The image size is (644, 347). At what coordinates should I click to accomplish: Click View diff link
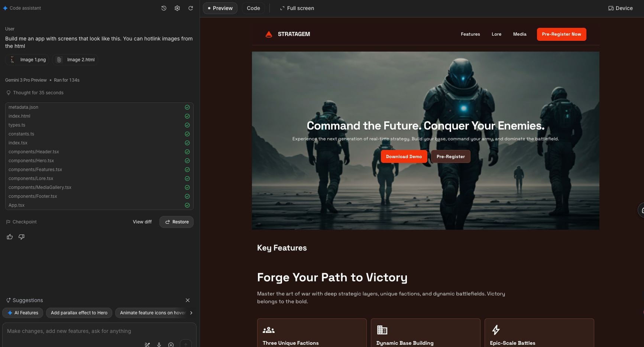coord(142,222)
